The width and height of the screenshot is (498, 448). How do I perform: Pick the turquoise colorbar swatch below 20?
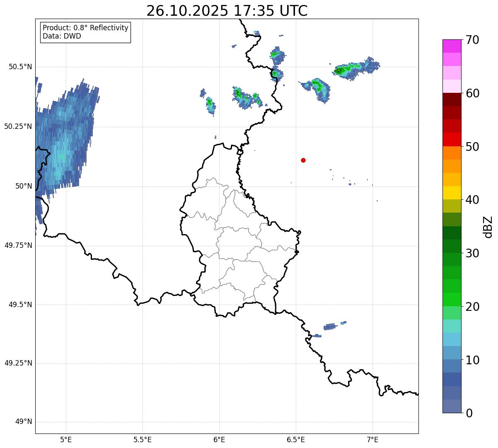tap(452, 326)
